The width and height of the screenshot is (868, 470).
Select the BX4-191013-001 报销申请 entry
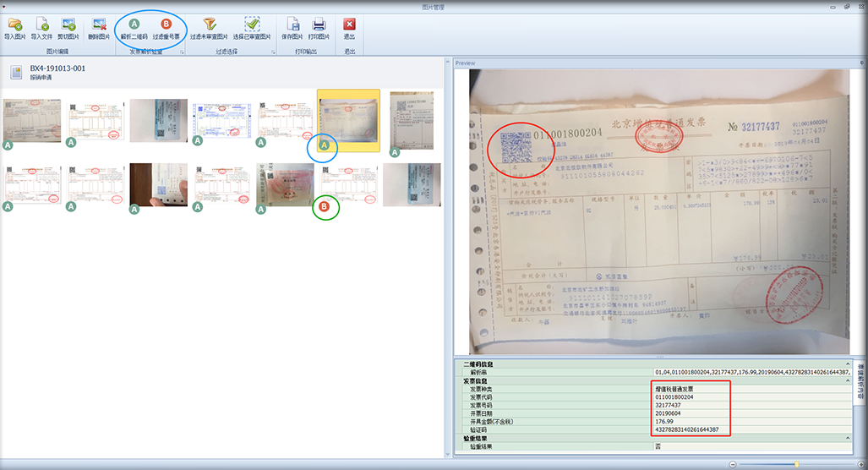[57, 72]
